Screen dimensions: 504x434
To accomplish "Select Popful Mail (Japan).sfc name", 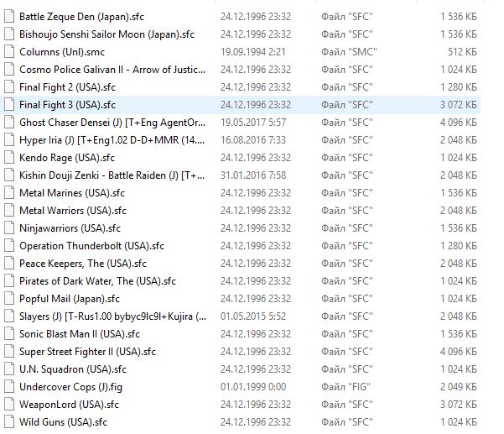I will click(x=70, y=299).
